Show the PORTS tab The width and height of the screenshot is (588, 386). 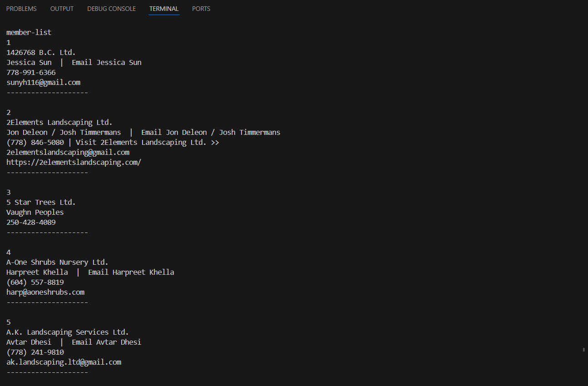[x=201, y=9]
